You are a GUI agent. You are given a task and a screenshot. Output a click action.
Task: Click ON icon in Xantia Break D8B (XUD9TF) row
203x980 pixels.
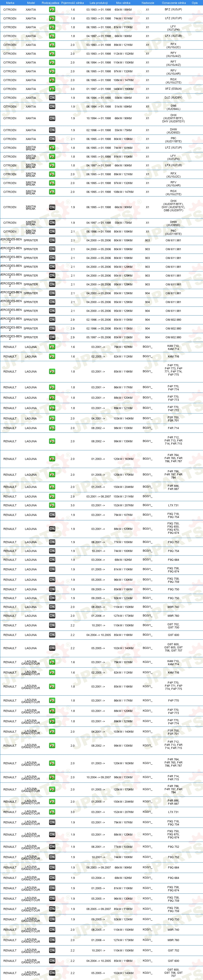(52, 207)
